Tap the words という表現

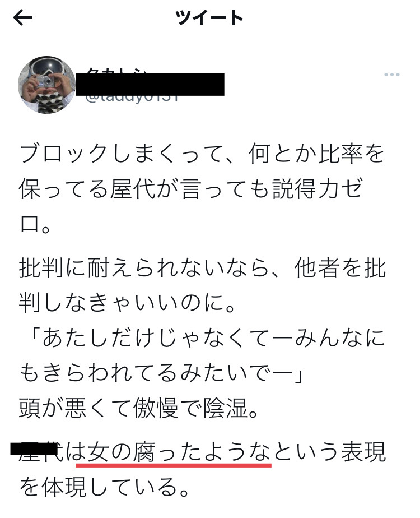[x=329, y=452]
